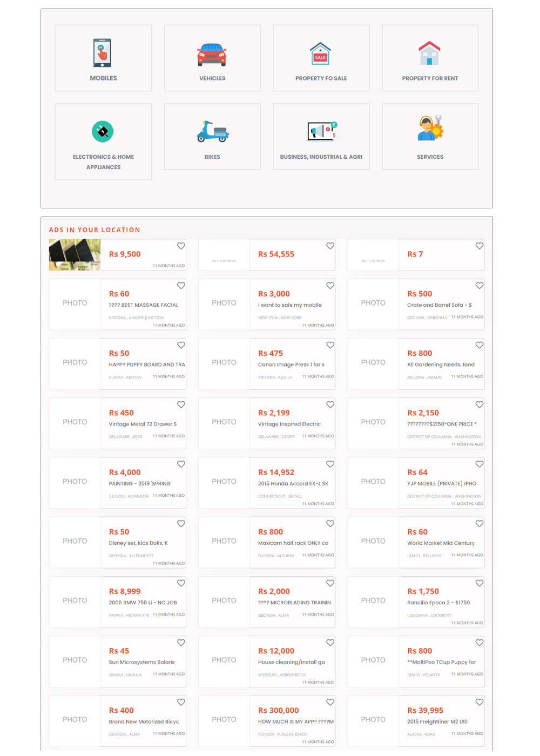Favorite the Rs 9,500 ad with heart

[181, 246]
